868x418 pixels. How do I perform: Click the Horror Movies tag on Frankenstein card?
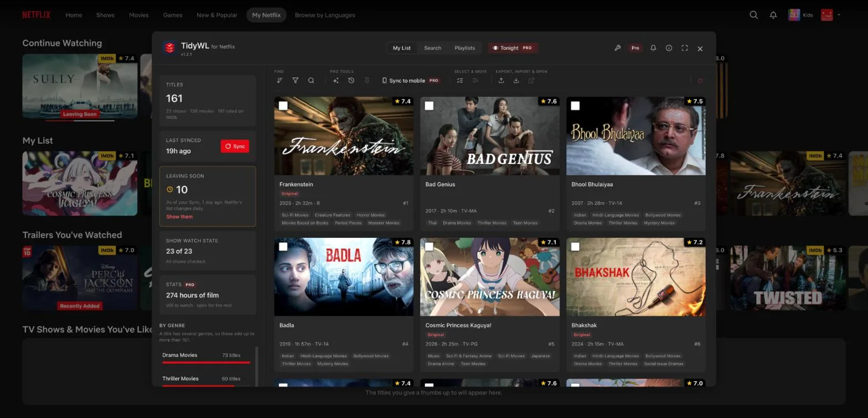coord(370,215)
